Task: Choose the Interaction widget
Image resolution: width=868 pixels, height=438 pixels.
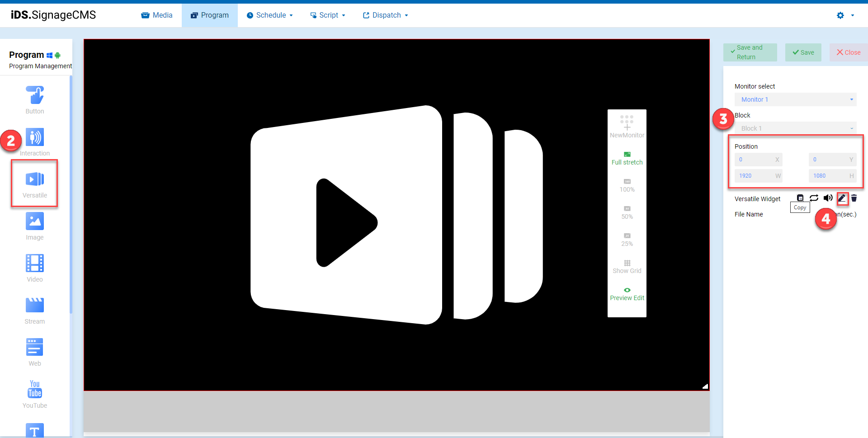Action: [35, 142]
